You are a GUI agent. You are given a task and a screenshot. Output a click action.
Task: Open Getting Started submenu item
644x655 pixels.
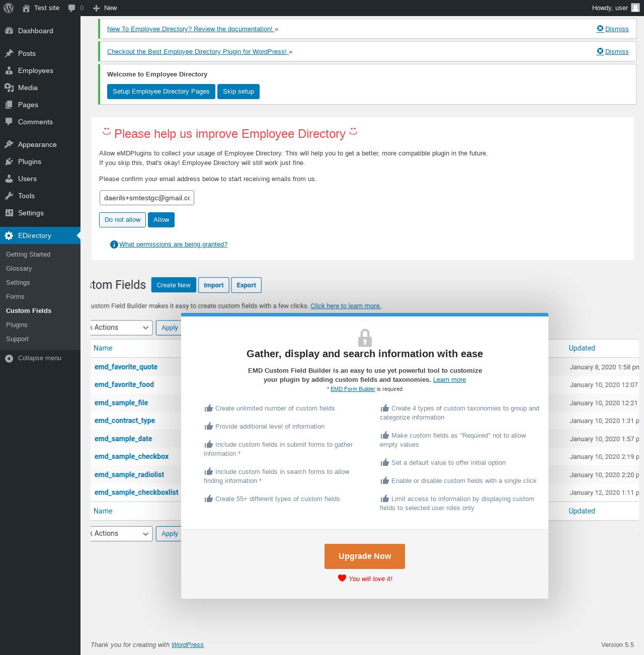pos(28,255)
